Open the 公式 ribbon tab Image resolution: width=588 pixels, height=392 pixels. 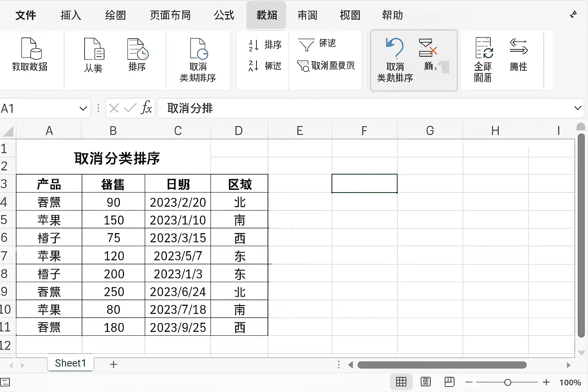[x=224, y=15]
